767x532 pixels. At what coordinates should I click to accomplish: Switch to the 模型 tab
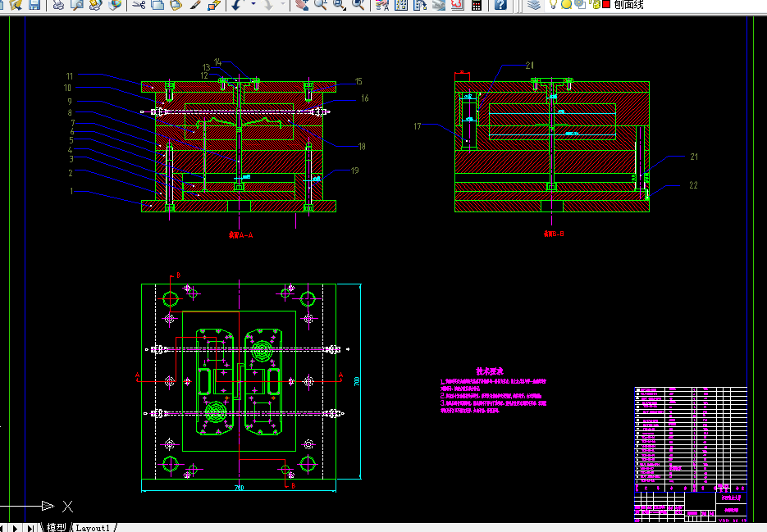tap(56, 528)
